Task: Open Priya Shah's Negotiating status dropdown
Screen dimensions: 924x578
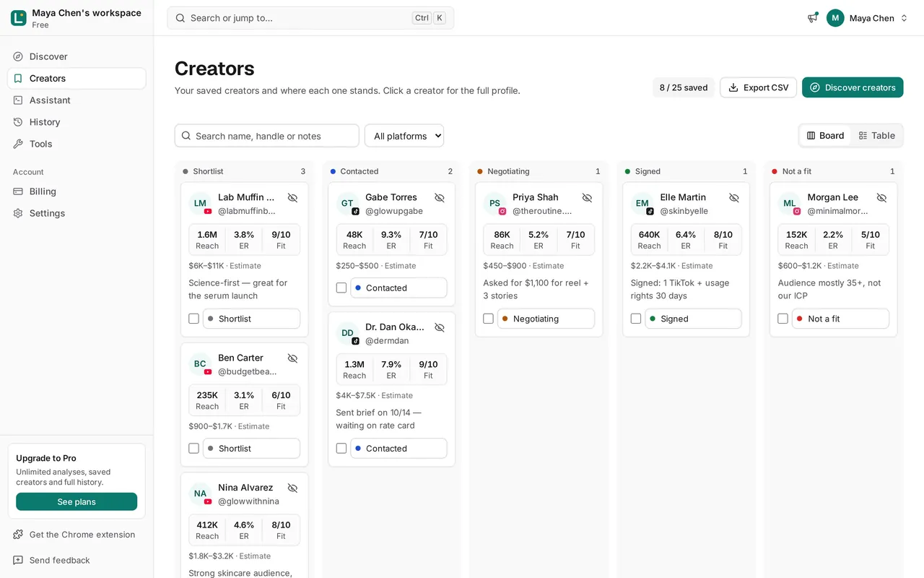Action: click(546, 319)
